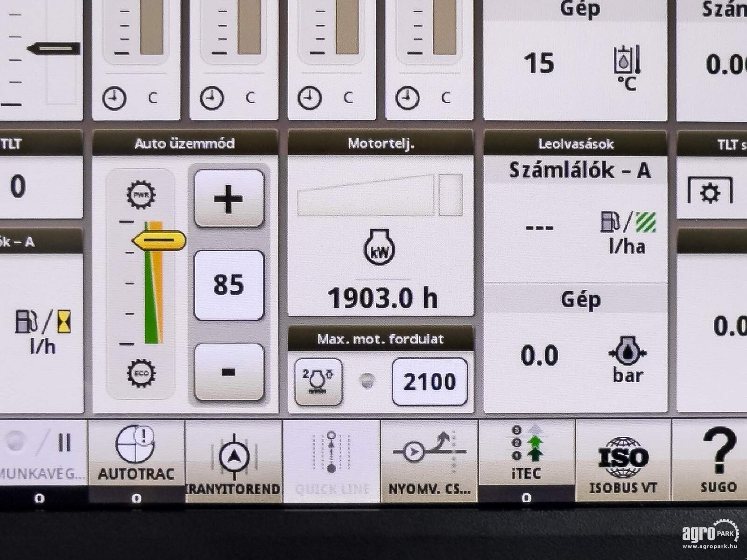747x560 pixels.
Task: Click the yellow Auto üzemmód slider handle
Action: click(159, 241)
